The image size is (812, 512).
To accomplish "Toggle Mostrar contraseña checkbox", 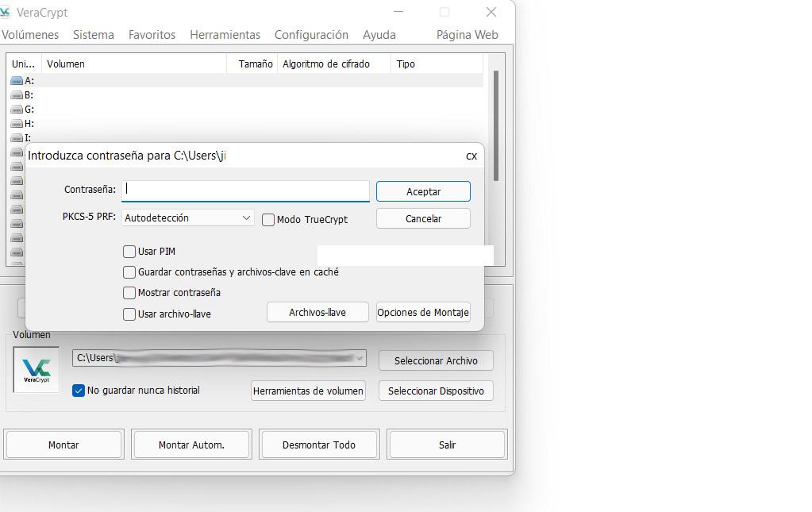I will tap(129, 293).
